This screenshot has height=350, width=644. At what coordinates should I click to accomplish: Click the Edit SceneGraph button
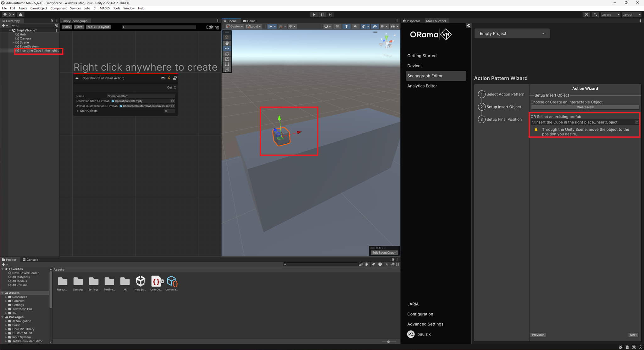pos(384,253)
